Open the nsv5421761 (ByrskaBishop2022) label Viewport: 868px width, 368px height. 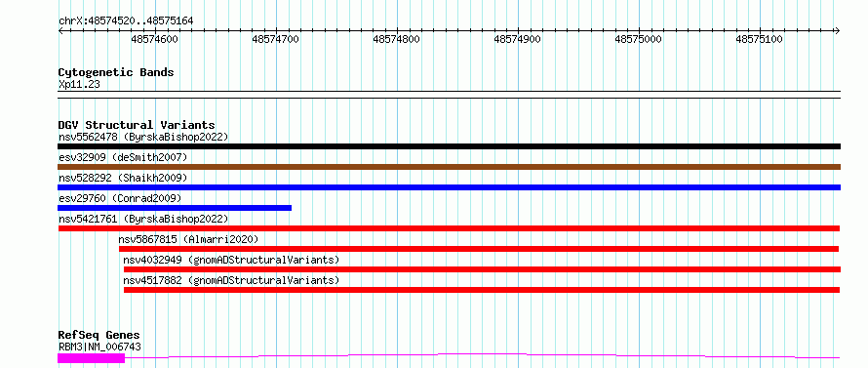coord(143,219)
